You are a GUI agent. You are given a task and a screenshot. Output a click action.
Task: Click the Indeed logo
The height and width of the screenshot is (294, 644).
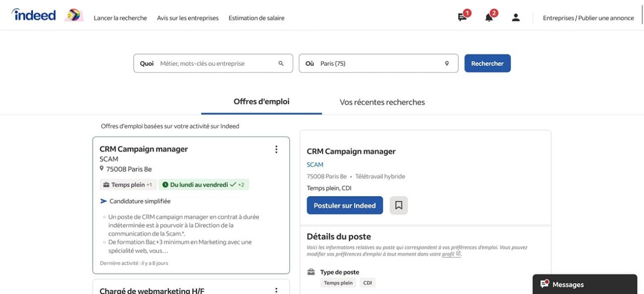pos(32,15)
